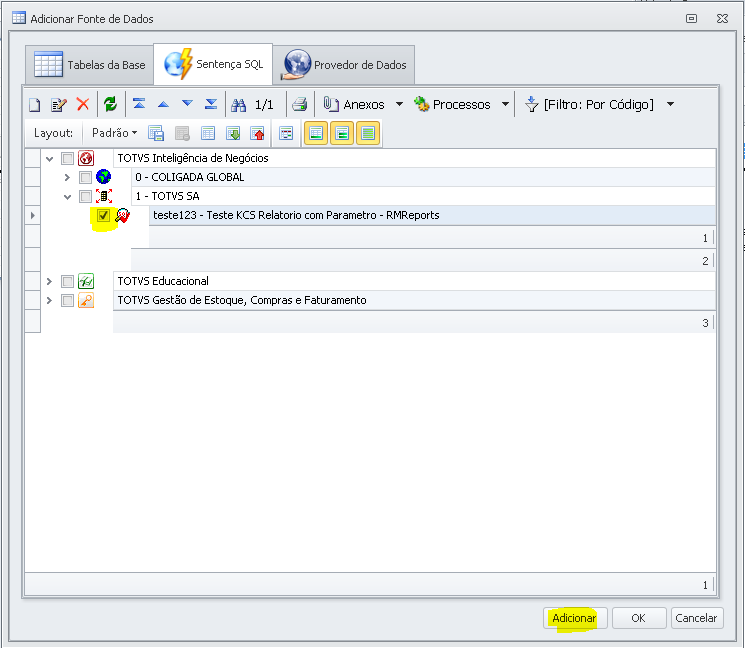Open search with the binoculars icon

[x=239, y=105]
